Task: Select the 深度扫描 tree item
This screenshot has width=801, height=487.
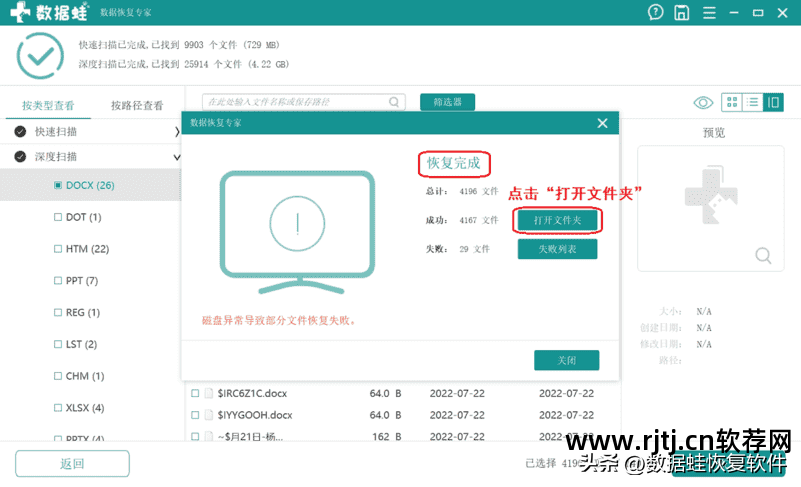Action: 91,157
